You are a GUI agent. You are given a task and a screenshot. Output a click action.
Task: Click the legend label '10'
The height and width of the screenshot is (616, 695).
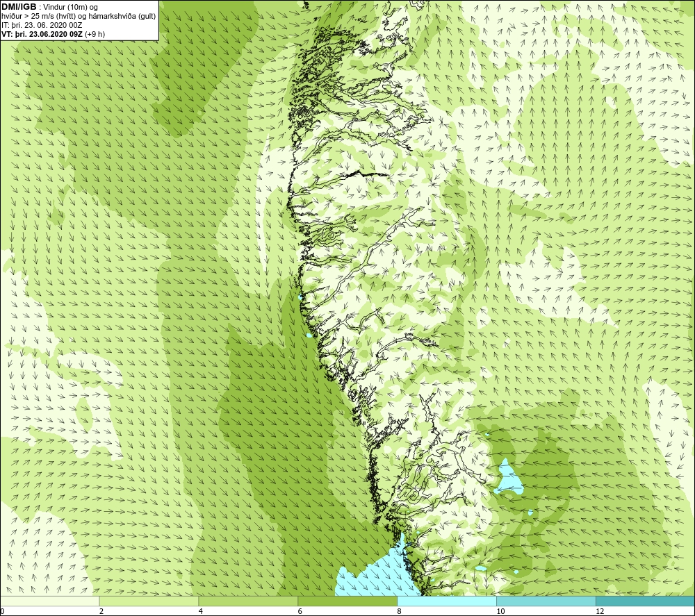point(500,611)
